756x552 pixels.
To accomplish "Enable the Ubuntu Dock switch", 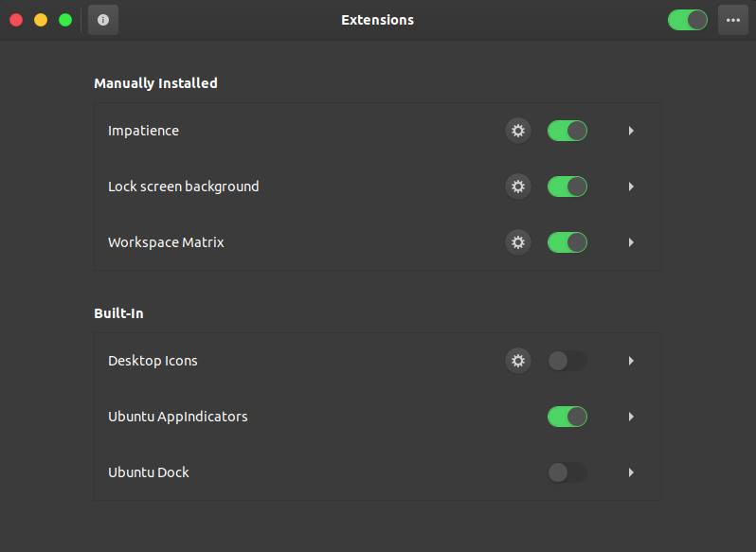I will [x=567, y=472].
